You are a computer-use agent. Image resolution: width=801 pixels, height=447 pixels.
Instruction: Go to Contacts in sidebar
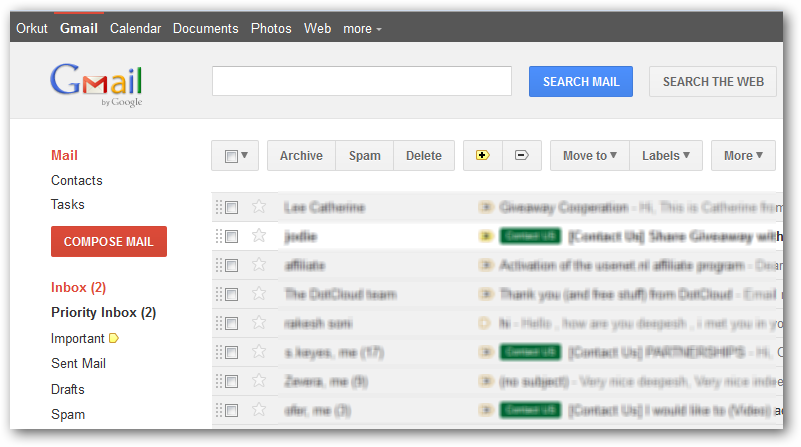pyautogui.click(x=77, y=180)
